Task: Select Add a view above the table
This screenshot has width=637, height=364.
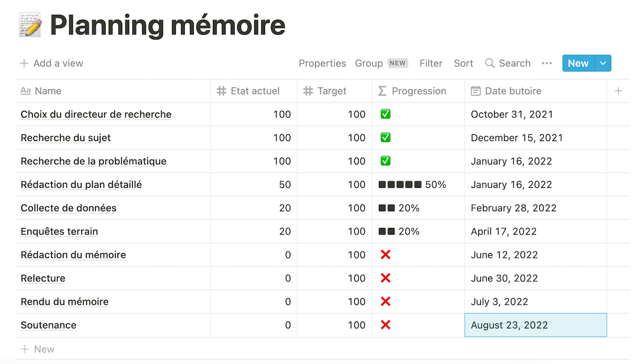Action: coord(51,63)
